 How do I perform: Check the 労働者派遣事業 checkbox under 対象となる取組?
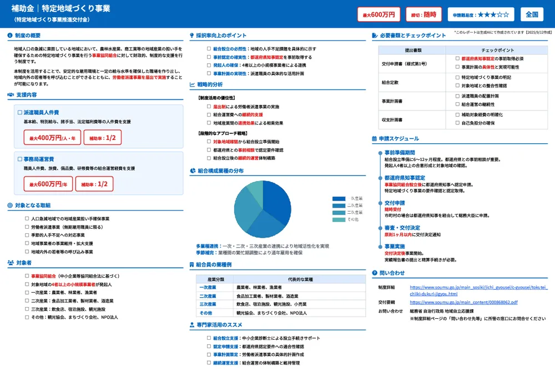[x=27, y=227]
